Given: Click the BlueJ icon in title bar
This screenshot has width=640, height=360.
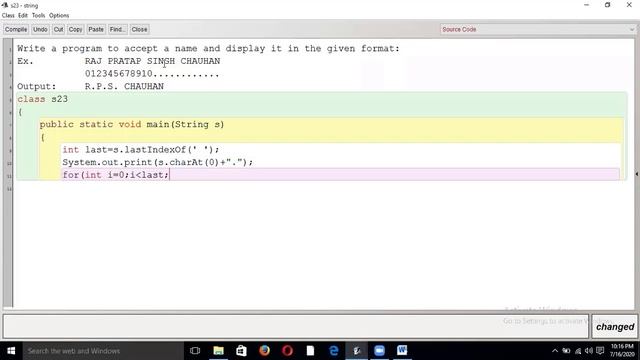Looking at the screenshot, I should pos(5,5).
